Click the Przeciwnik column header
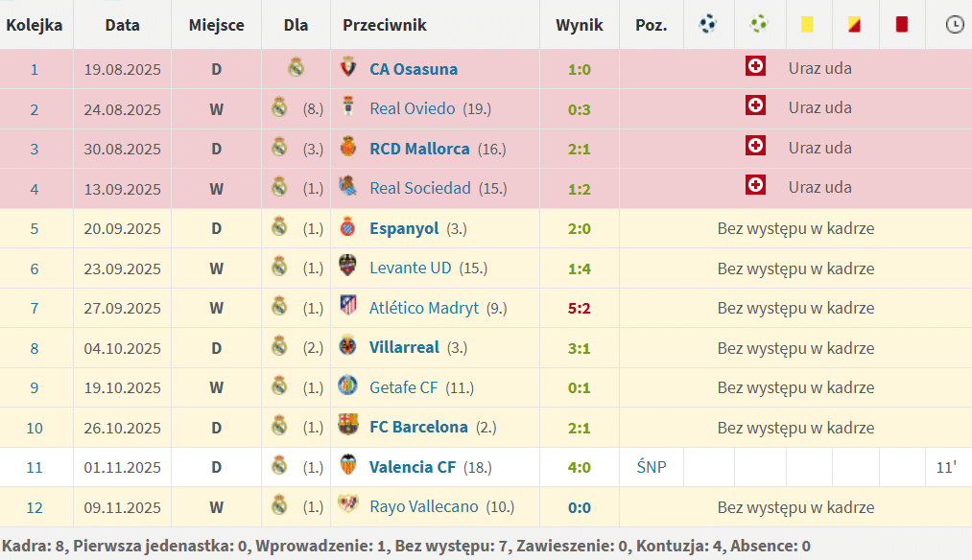Screen dimensions: 972x560 click(385, 25)
